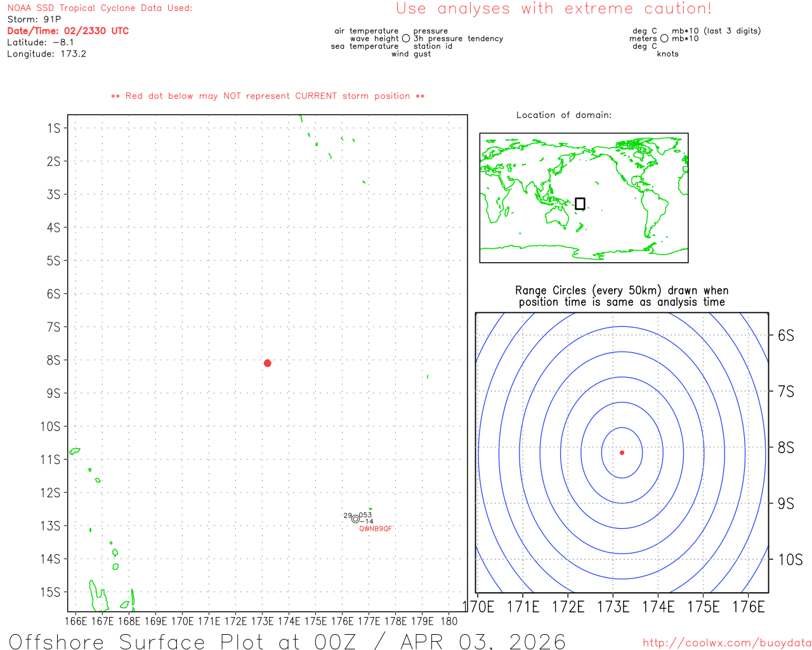The height and width of the screenshot is (650, 812).
Task: Click the units legend circle beside 'meters'
Action: (x=664, y=39)
